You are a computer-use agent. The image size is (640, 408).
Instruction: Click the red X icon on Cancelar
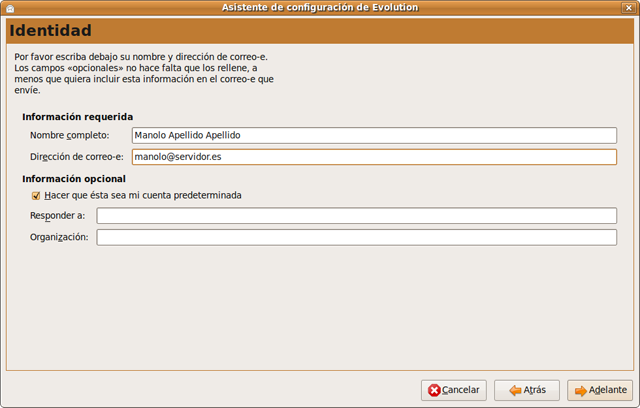pyautogui.click(x=434, y=390)
